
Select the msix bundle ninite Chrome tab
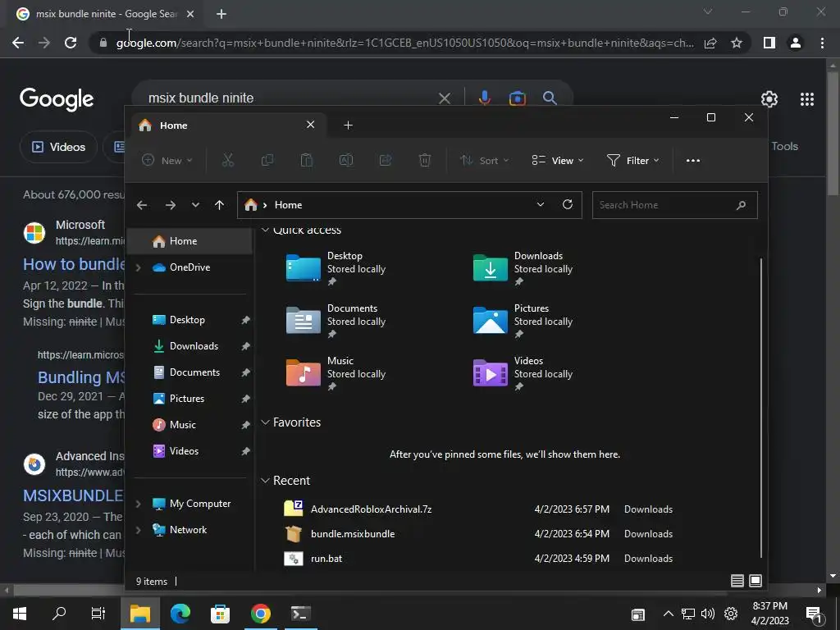click(104, 14)
